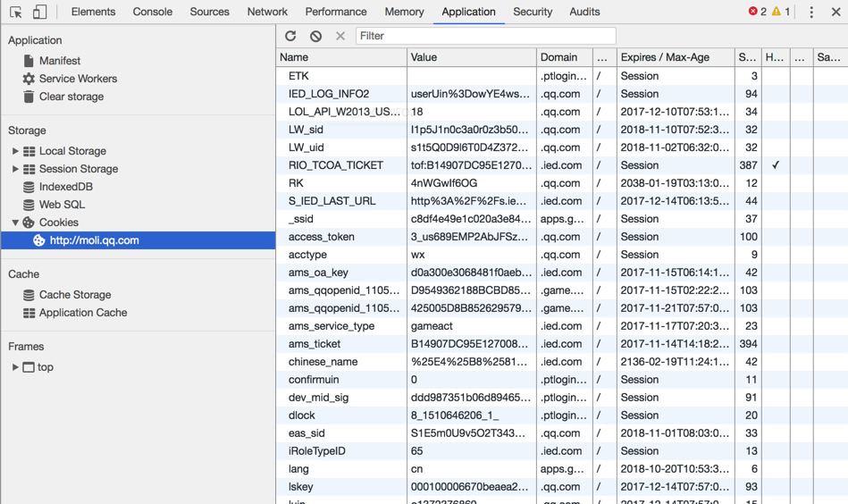Switch to the Security tab
Screen dimensions: 848x504
(533, 12)
